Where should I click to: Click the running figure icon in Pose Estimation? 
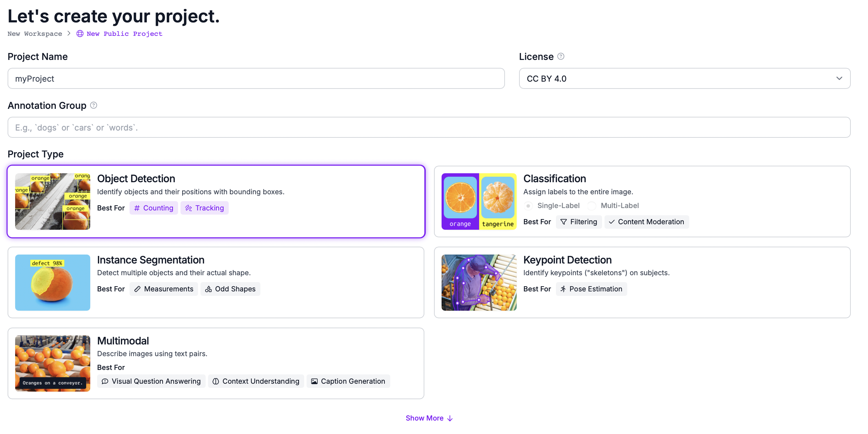(x=563, y=289)
